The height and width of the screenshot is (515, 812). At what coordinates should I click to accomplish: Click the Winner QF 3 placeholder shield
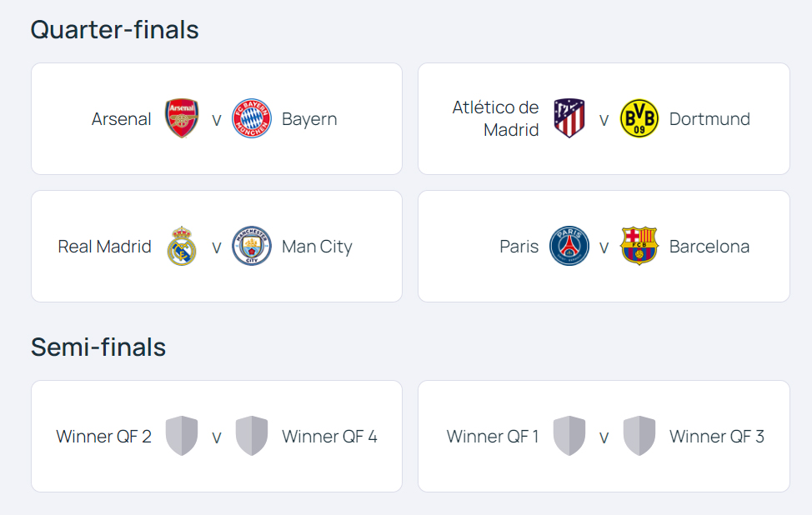[639, 436]
